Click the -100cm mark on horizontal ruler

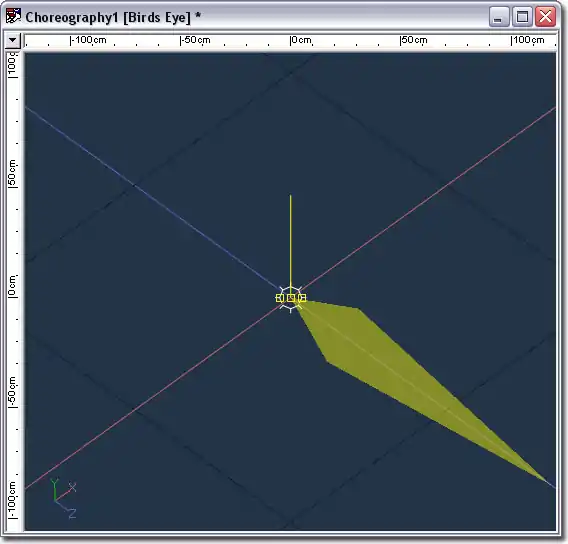click(x=88, y=40)
